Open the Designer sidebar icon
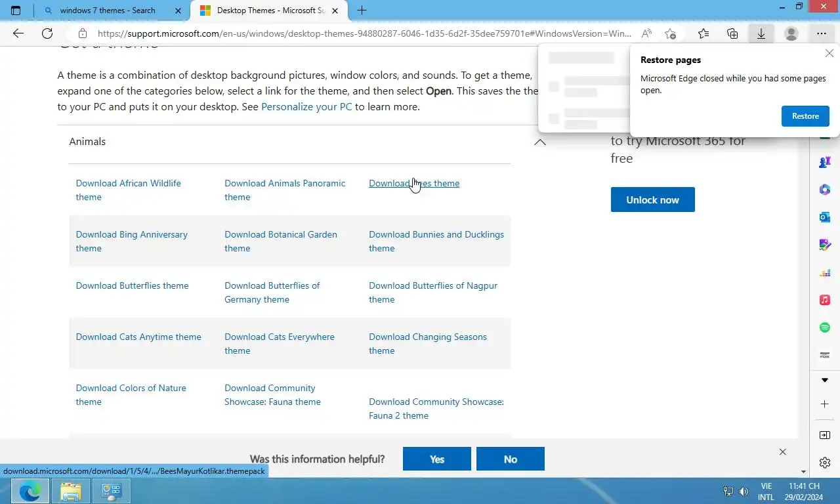Viewport: 840px width, 504px height. (x=825, y=245)
